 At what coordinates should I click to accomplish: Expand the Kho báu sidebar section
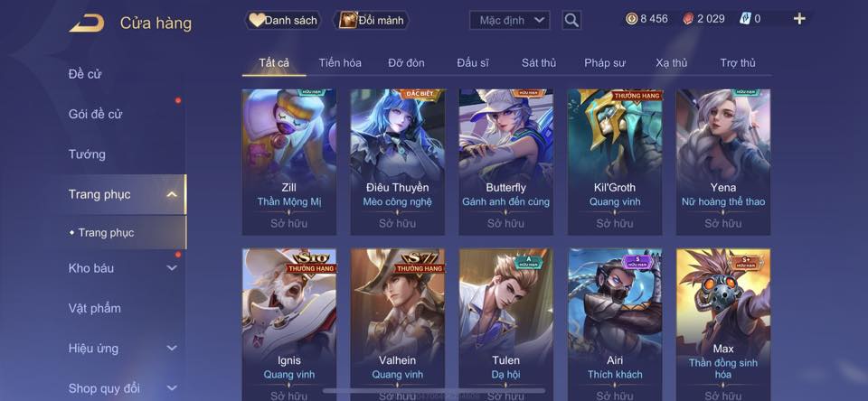click(x=172, y=267)
